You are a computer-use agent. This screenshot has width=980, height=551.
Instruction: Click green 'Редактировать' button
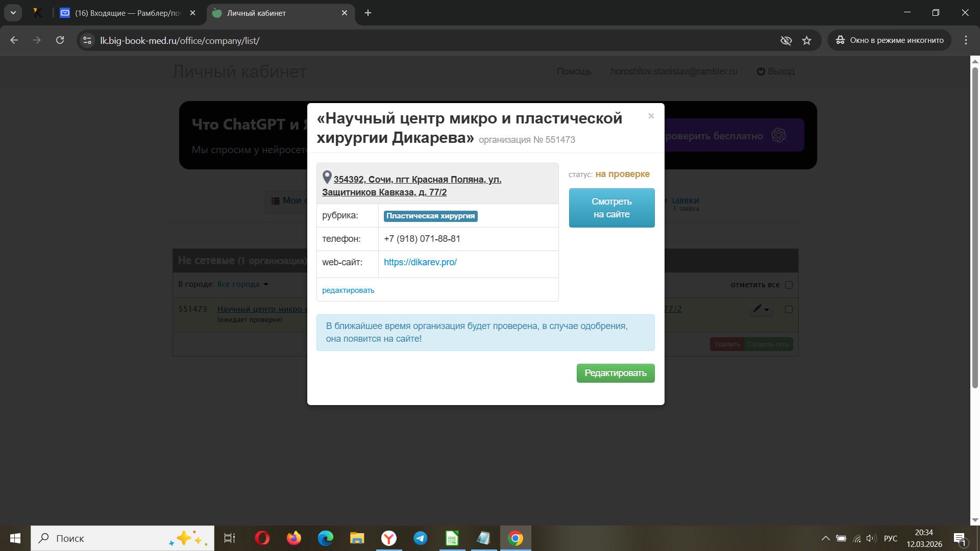coord(615,373)
